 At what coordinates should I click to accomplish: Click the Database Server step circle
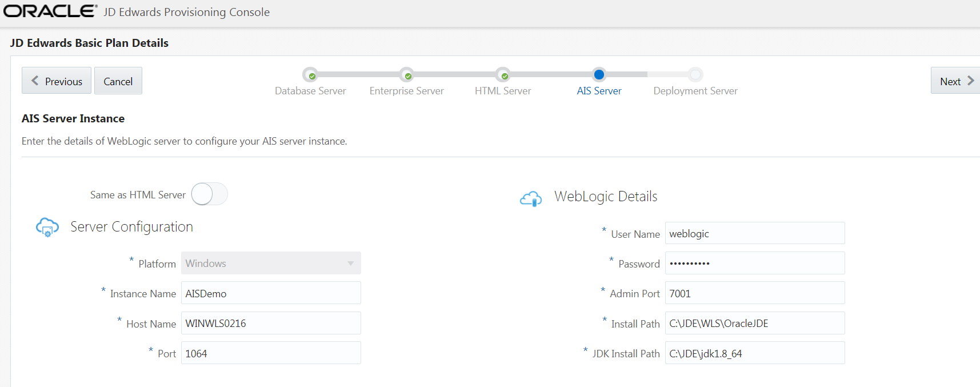[311, 75]
